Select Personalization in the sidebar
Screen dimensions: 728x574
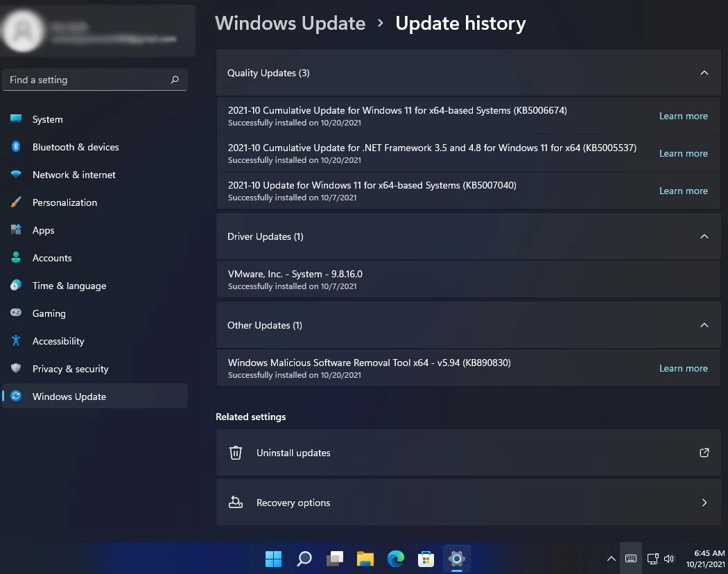95,202
